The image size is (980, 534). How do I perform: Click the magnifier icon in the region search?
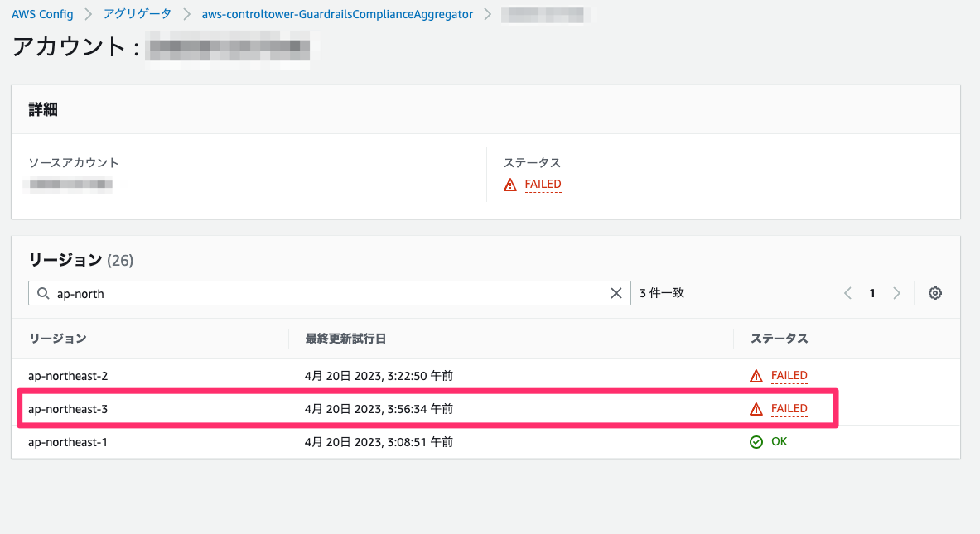43,294
